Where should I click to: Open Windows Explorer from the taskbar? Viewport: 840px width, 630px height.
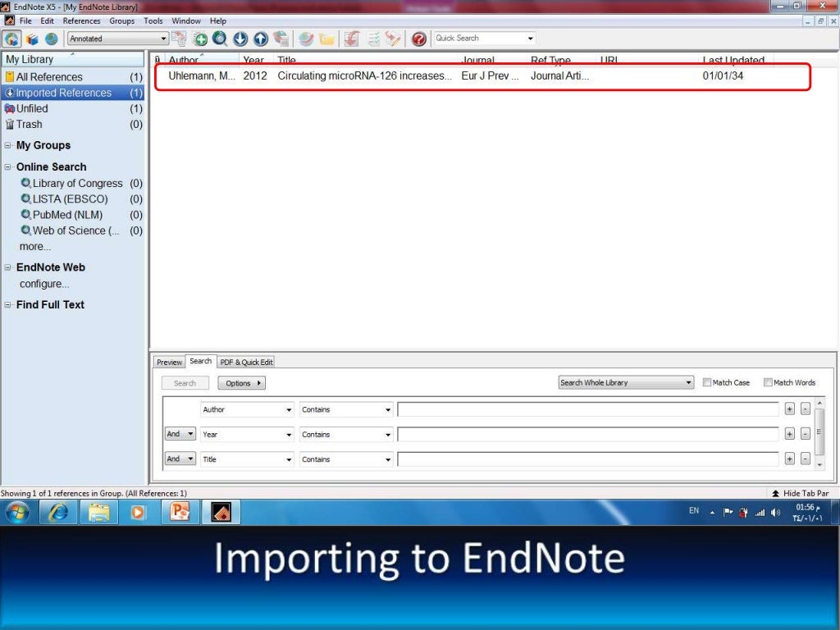pyautogui.click(x=98, y=512)
